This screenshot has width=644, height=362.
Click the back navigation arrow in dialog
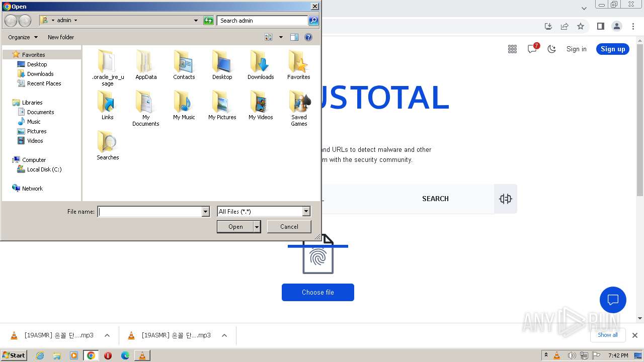[11, 21]
